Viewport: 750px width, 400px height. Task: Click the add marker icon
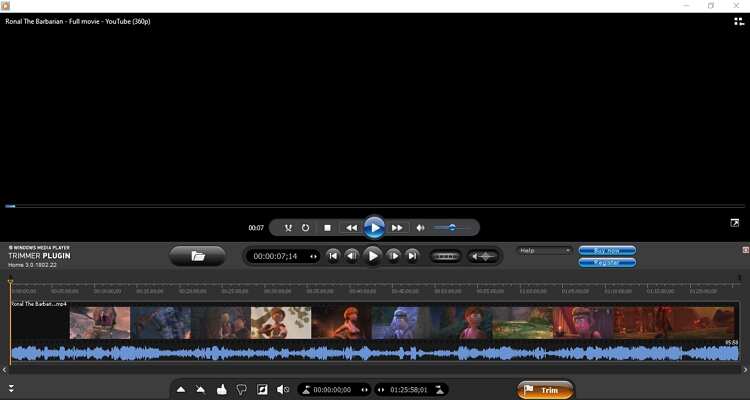point(181,389)
